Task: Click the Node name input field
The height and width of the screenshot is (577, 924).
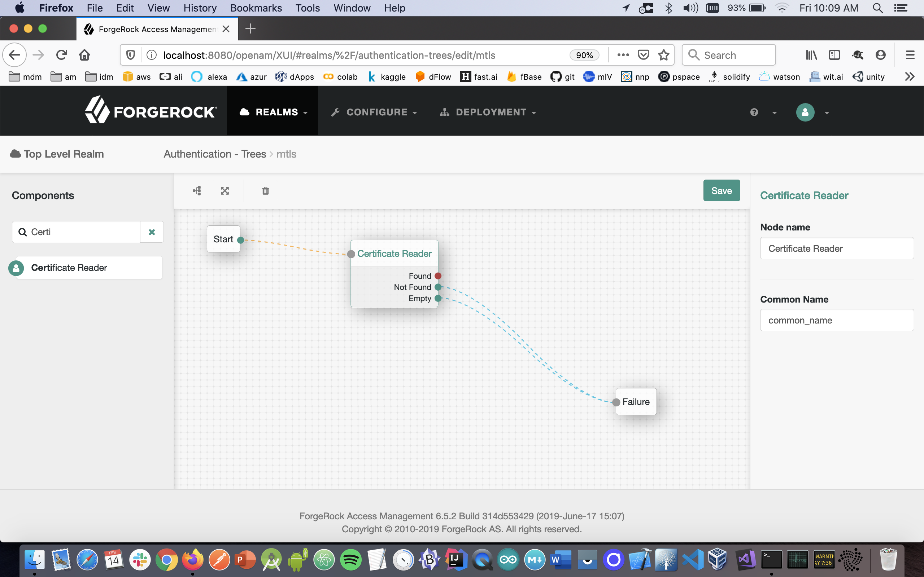Action: pyautogui.click(x=837, y=248)
